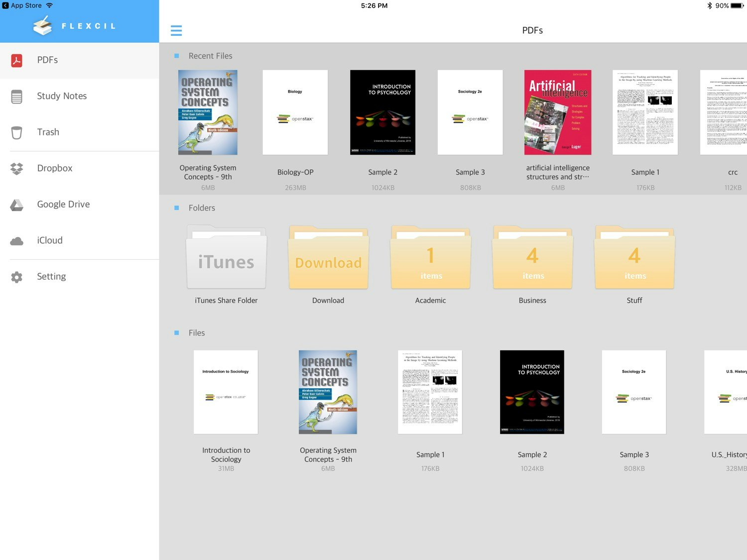Switch to the PDFs title tab
747x560 pixels.
click(x=532, y=30)
